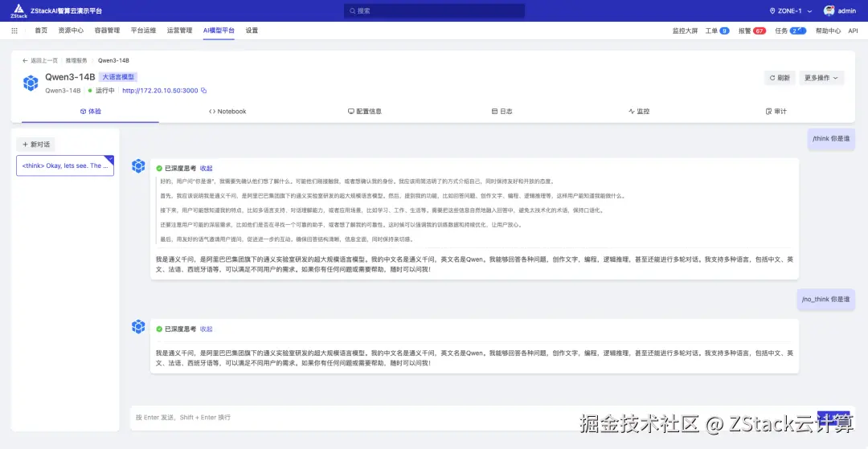868x449 pixels.
Task: Open 监控大屏 link
Action: pos(685,31)
